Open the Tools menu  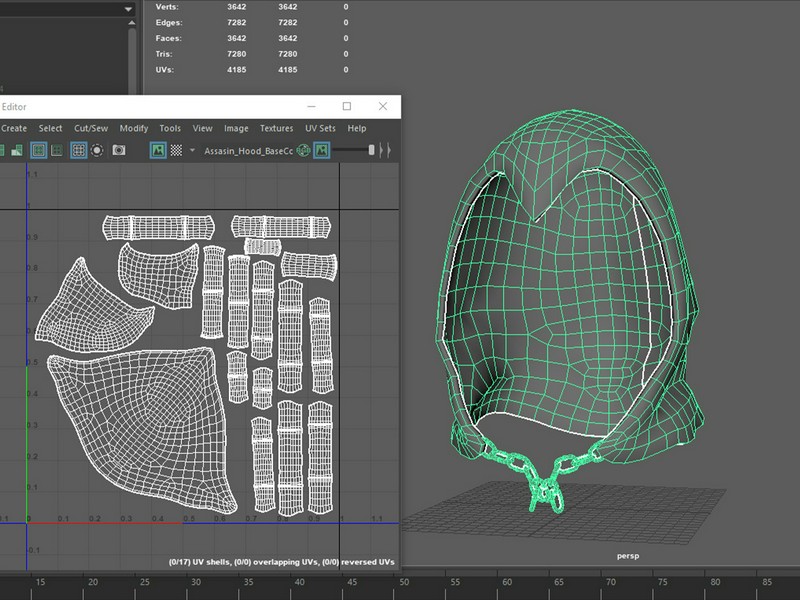[170, 129]
